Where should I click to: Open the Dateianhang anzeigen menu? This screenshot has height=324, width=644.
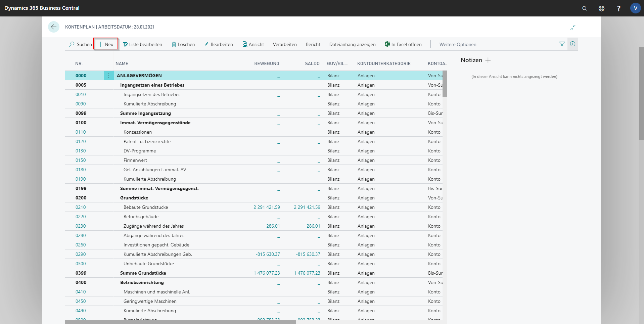352,44
